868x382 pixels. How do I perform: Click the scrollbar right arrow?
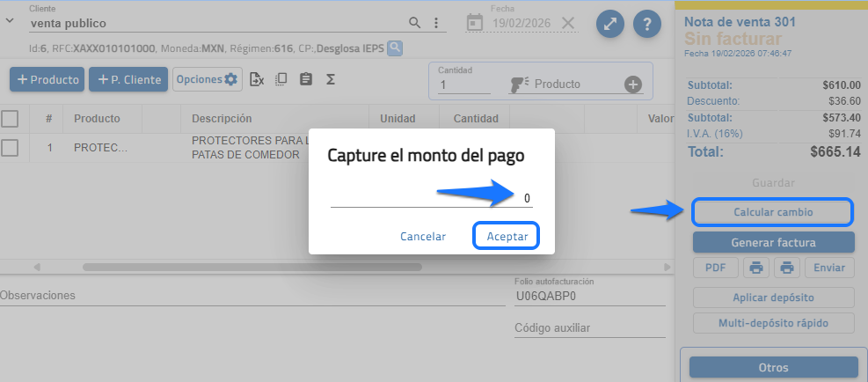point(667,268)
